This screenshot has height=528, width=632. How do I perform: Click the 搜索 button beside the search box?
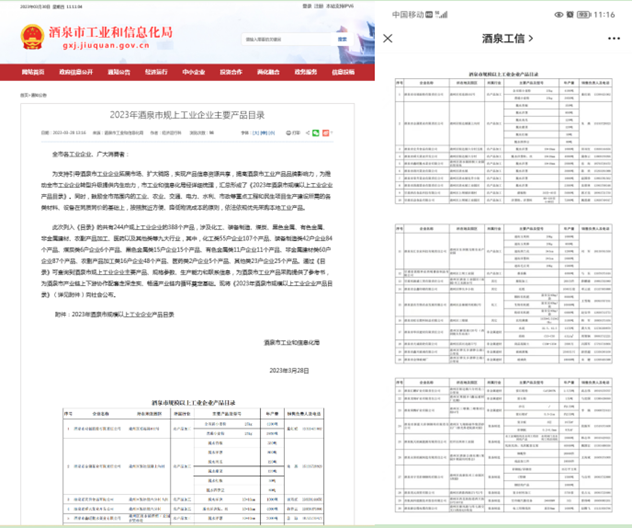(342, 39)
